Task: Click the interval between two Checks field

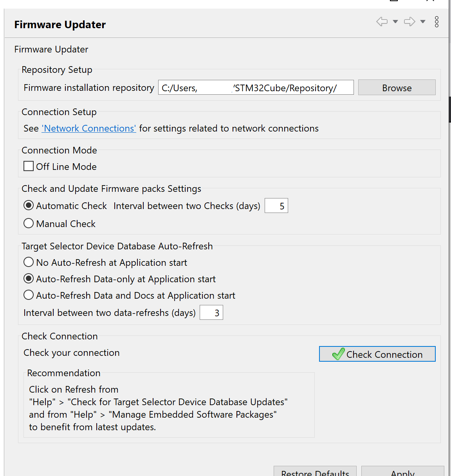Action: [x=276, y=206]
